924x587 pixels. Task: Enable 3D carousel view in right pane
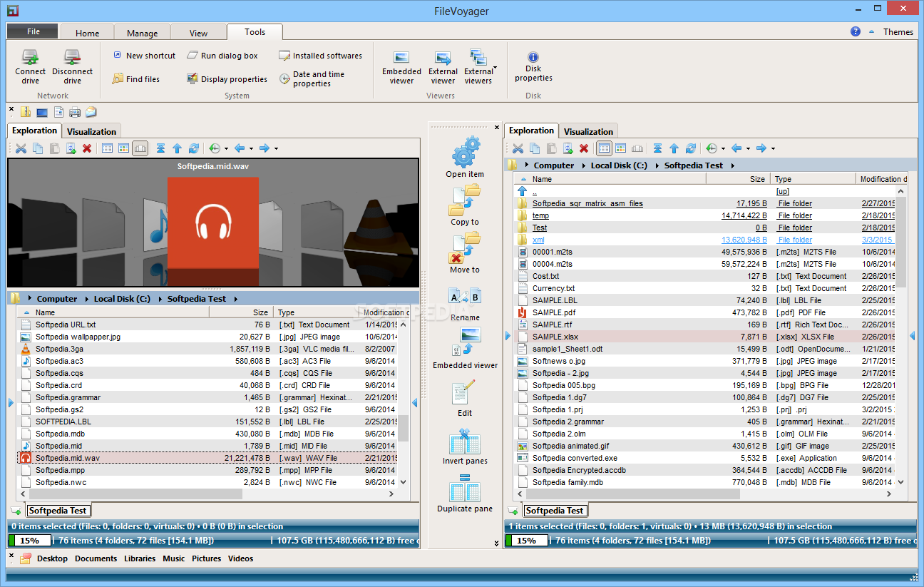[x=638, y=148]
